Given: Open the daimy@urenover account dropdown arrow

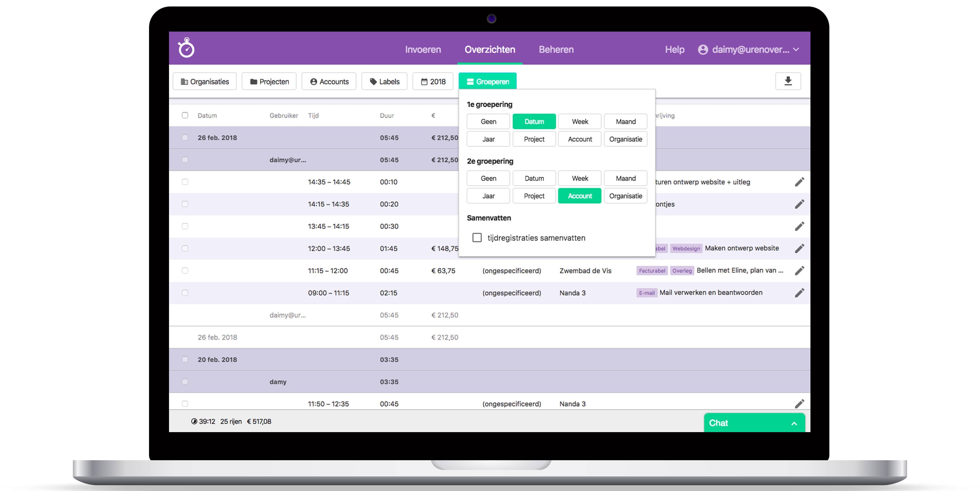Looking at the screenshot, I should click(x=796, y=49).
